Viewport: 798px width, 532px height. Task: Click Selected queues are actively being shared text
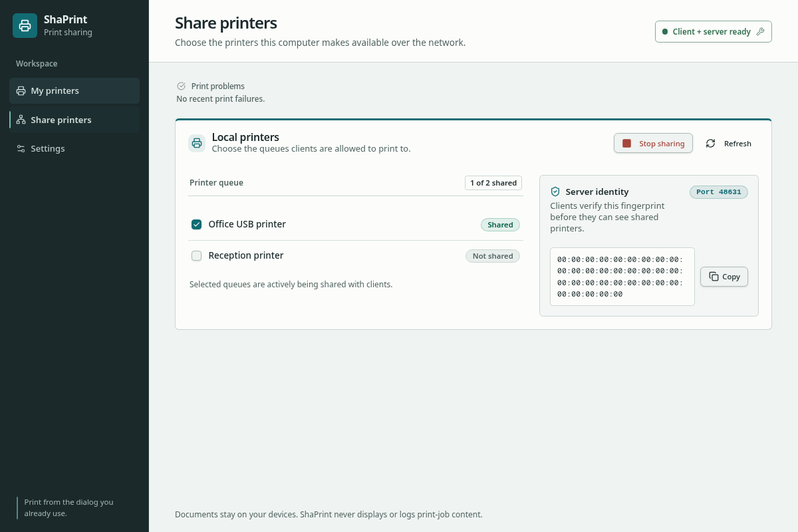(291, 285)
